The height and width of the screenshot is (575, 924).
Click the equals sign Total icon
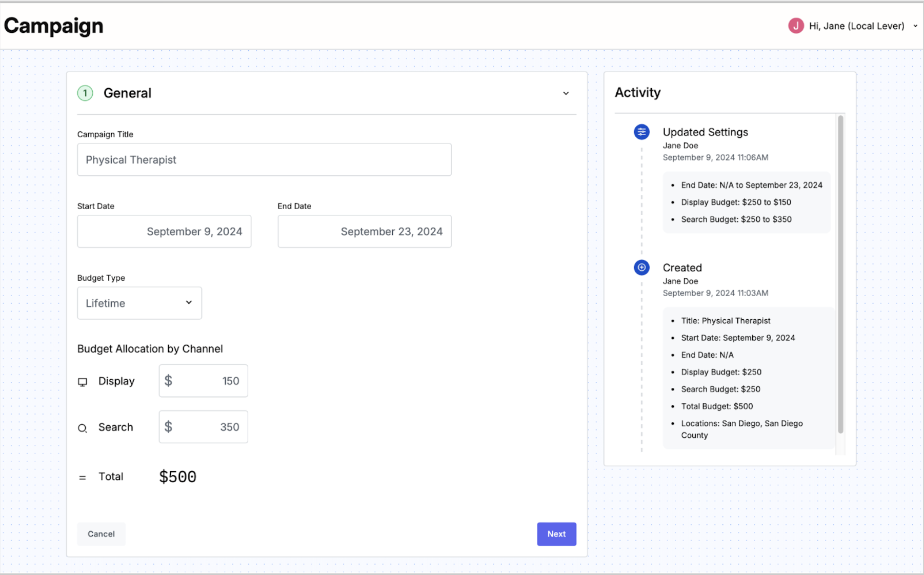coord(83,478)
